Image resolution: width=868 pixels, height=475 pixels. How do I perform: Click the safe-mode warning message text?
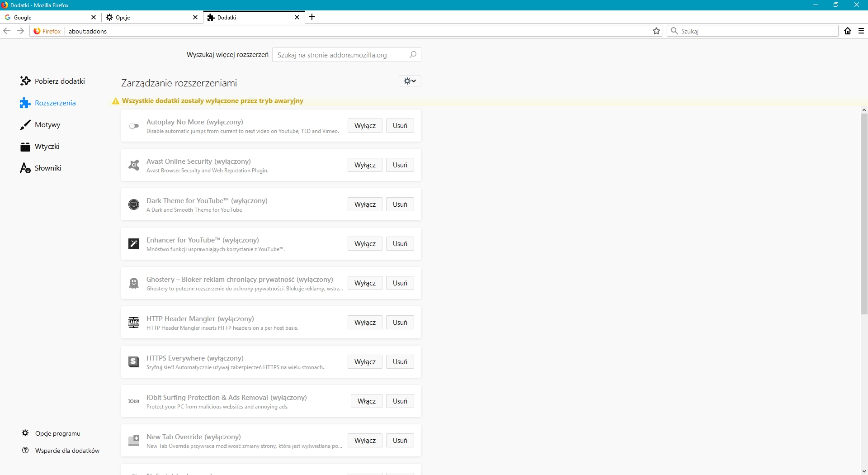click(212, 101)
